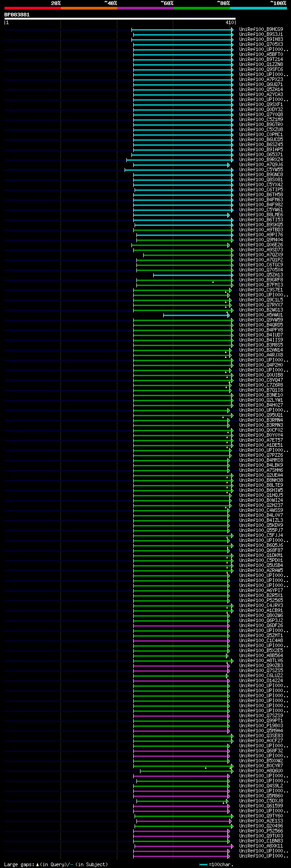This screenshot has height=868, width=291.
Task: Click the large gaps legend text
Action: (56, 864)
